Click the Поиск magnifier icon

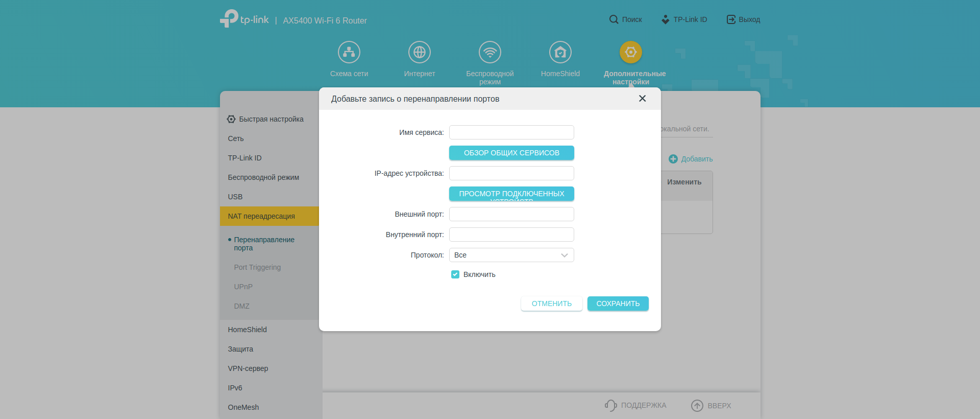pyautogui.click(x=614, y=19)
